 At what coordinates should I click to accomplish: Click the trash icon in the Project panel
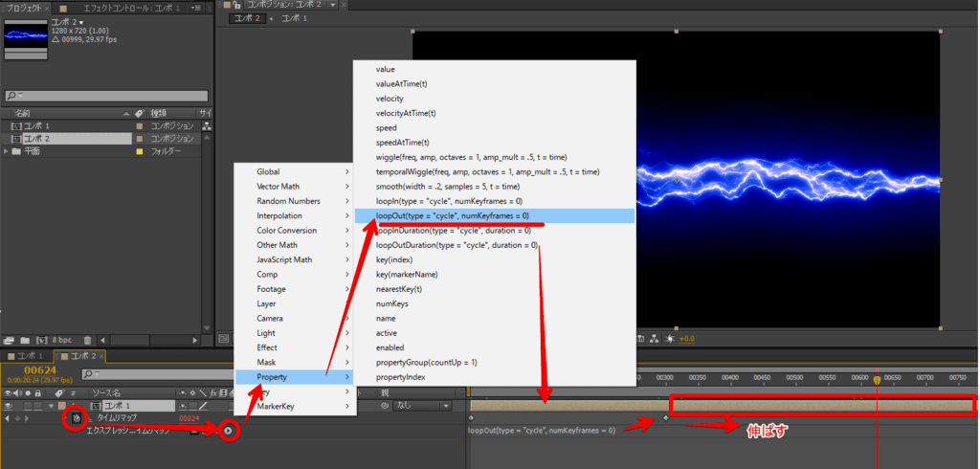click(87, 339)
